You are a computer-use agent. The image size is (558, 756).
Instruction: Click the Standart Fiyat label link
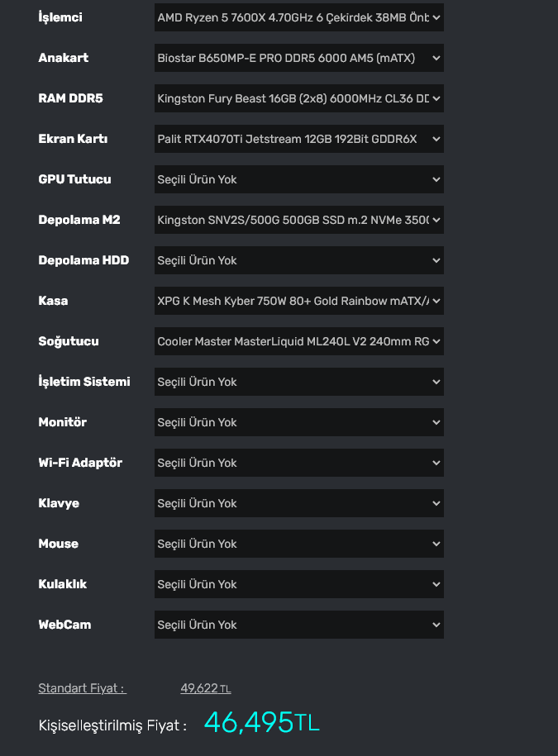coord(81,688)
